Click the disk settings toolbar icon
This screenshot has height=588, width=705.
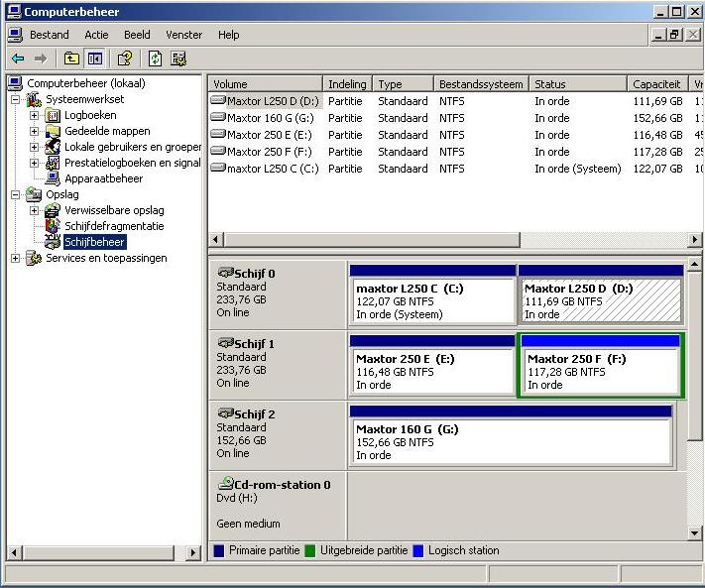(178, 59)
